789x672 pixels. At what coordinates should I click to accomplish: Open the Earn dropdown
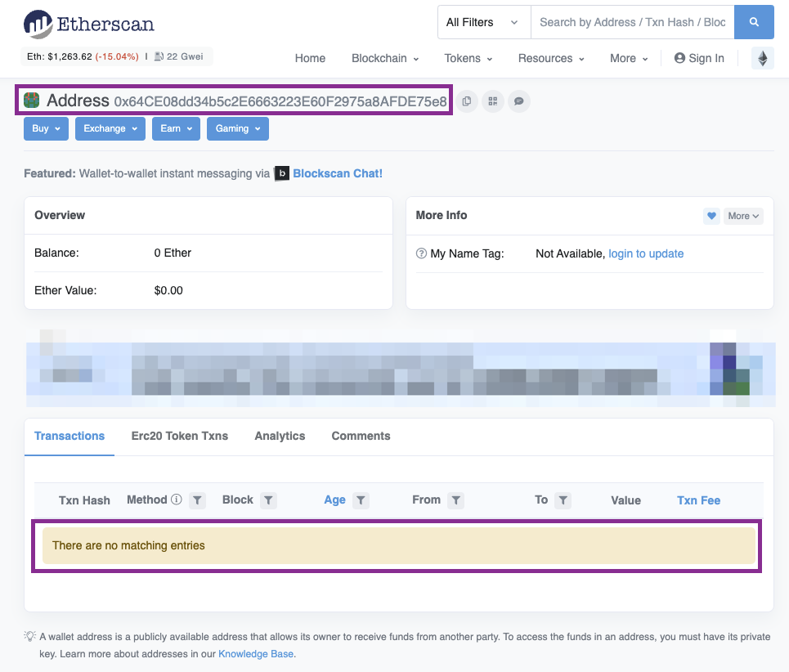pos(176,129)
